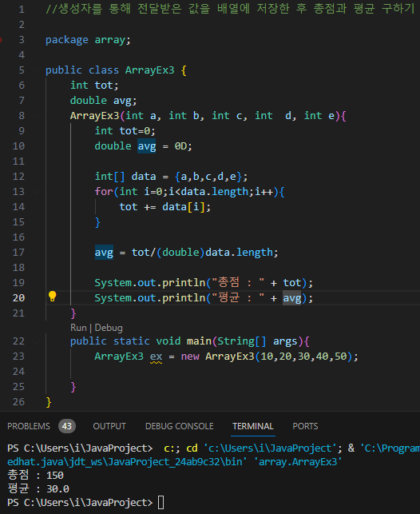Select the TERMINAL tab

pyautogui.click(x=253, y=426)
